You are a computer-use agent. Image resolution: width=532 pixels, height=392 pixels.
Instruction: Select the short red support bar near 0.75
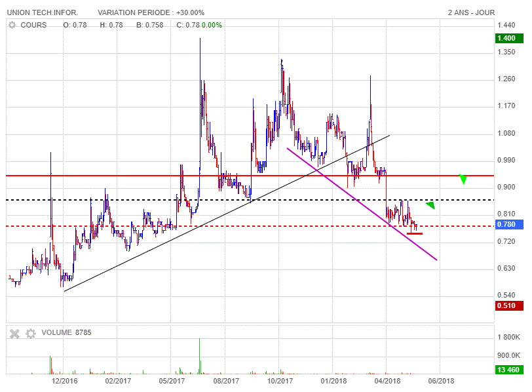point(415,233)
